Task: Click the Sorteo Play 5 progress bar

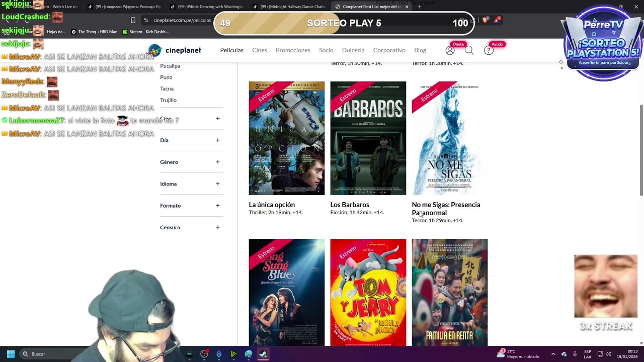Action: tap(344, 23)
